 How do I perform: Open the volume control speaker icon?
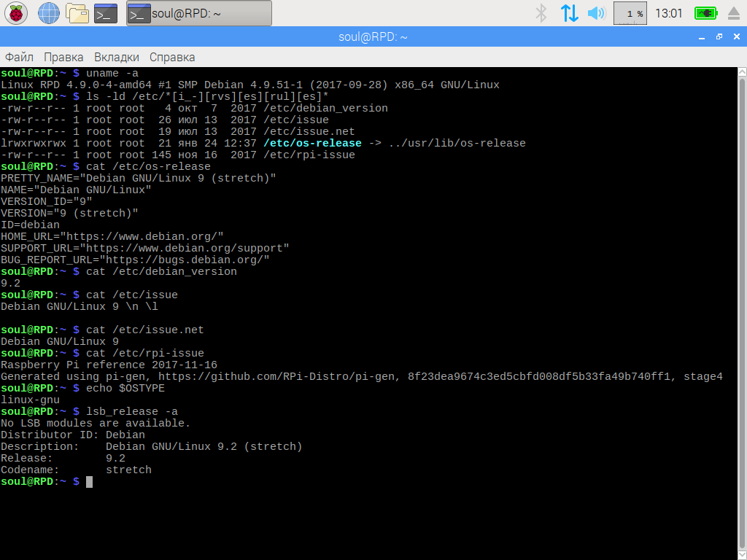[x=597, y=13]
